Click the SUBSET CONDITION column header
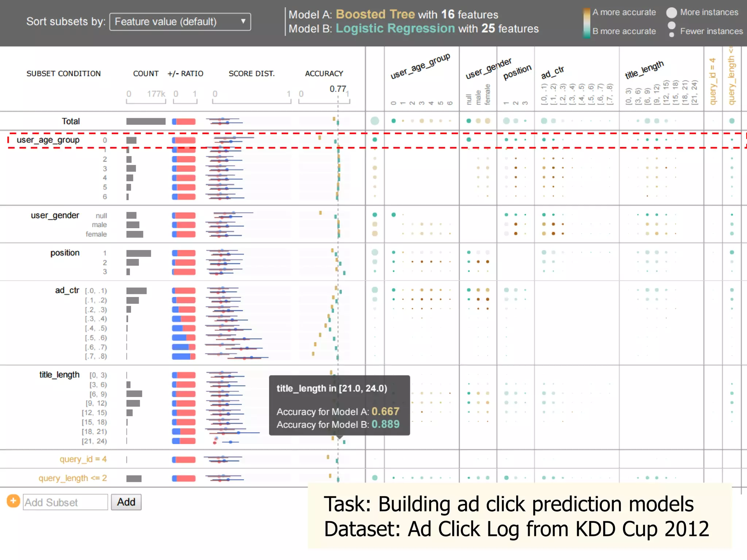This screenshot has height=560, width=747. (x=63, y=74)
